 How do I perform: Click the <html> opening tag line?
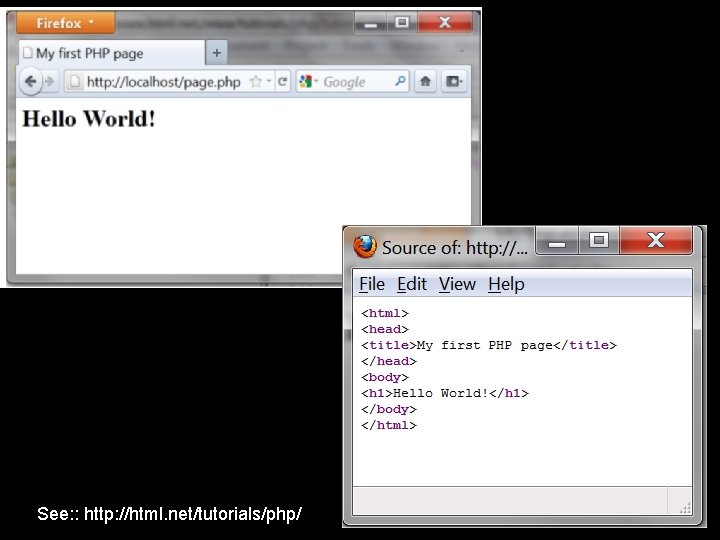[x=385, y=313]
